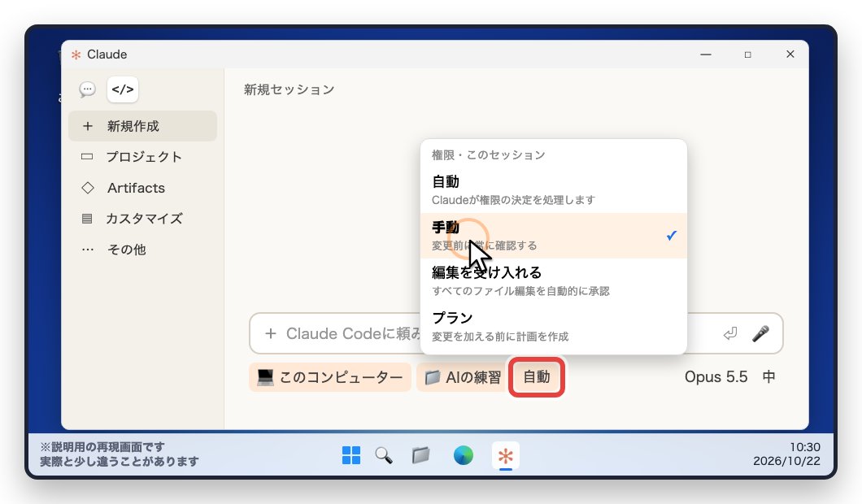The width and height of the screenshot is (862, 504).
Task: Click the カスタマイズ list icon
Action: (87, 218)
